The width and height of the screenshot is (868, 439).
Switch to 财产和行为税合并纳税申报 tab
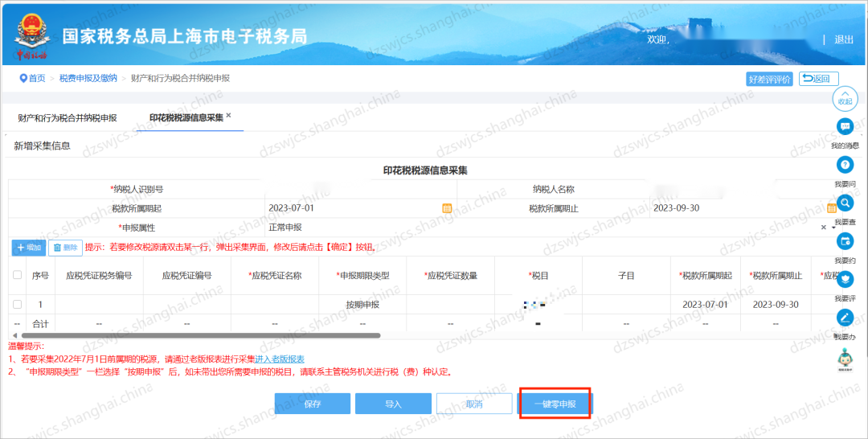pyautogui.click(x=68, y=118)
